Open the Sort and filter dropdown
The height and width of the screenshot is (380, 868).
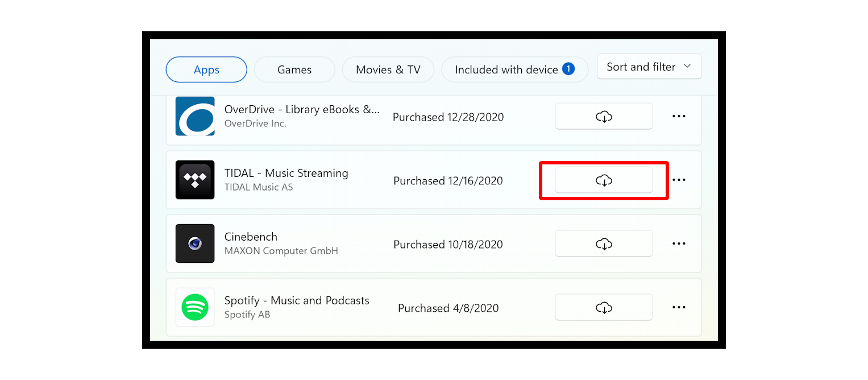649,66
